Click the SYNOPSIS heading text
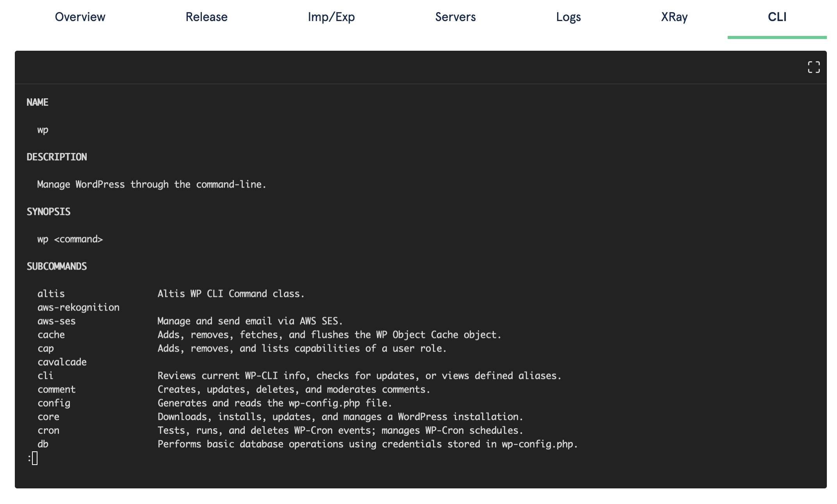This screenshot has height=504, width=837. [x=48, y=211]
